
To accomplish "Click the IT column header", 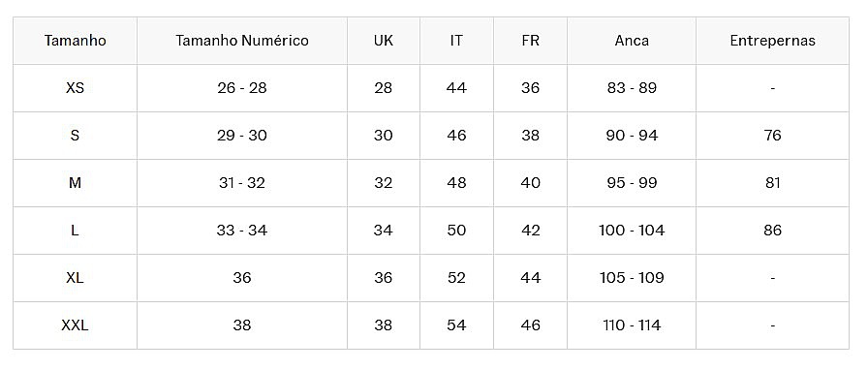I will click(456, 41).
